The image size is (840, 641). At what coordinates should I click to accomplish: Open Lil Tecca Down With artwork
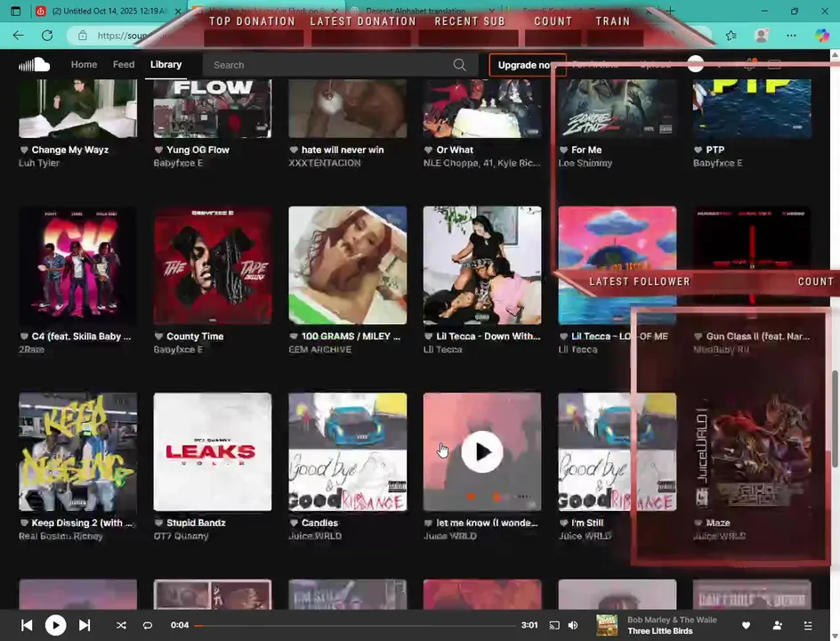point(482,265)
